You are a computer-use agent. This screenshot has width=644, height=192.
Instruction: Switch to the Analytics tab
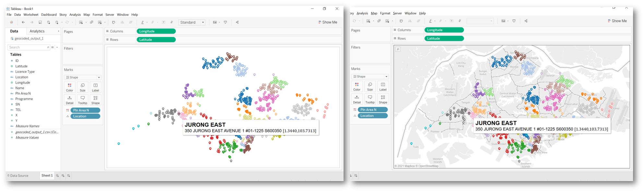pos(37,31)
